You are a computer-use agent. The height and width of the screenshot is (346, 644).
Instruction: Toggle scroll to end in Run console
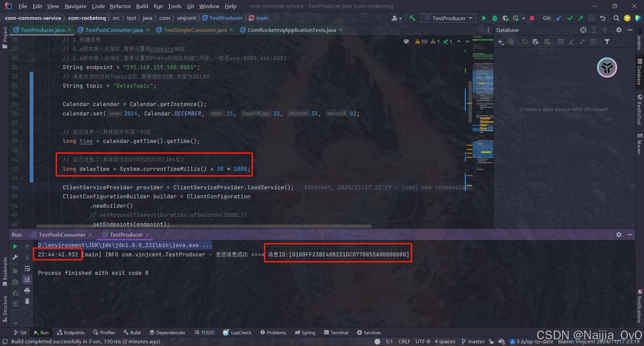[27, 279]
